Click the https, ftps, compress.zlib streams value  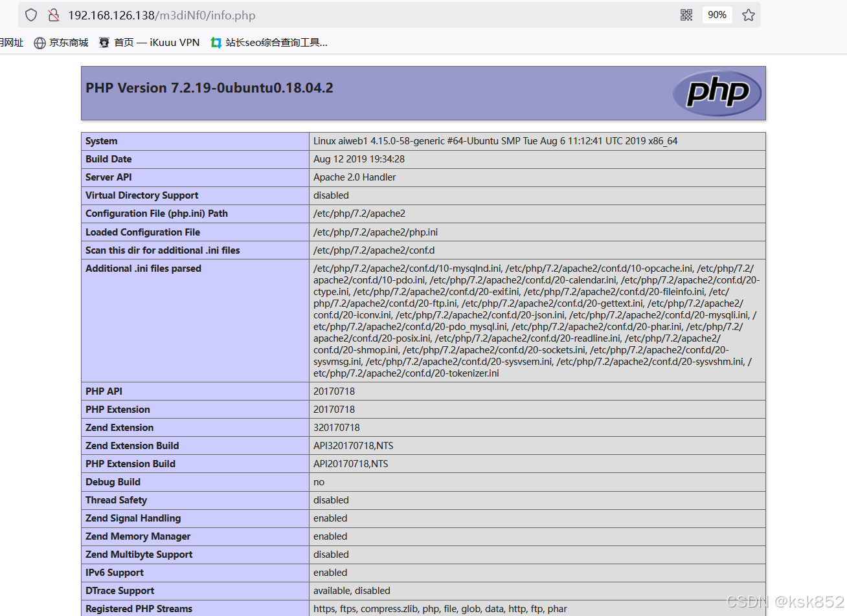click(x=440, y=609)
